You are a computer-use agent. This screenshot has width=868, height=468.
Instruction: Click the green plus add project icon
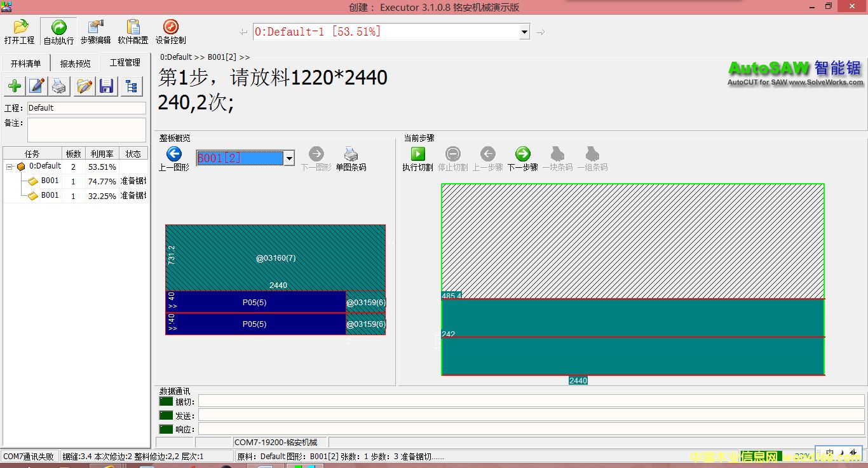[x=14, y=86]
